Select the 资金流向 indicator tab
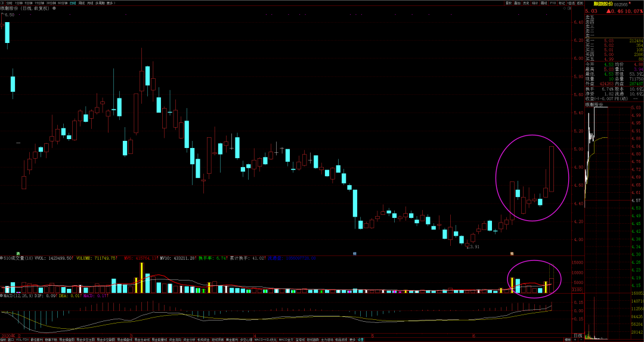 pos(174,340)
